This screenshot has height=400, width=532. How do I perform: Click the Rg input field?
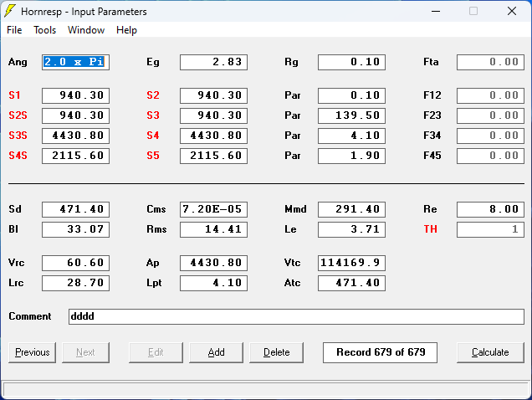click(351, 62)
